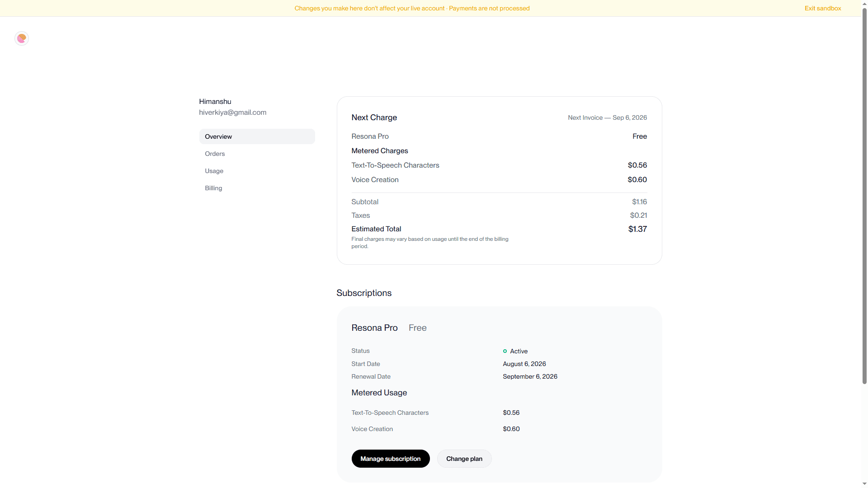Click the Resona Pro subscription card title
Screen dimensions: 868x488
coord(374,328)
